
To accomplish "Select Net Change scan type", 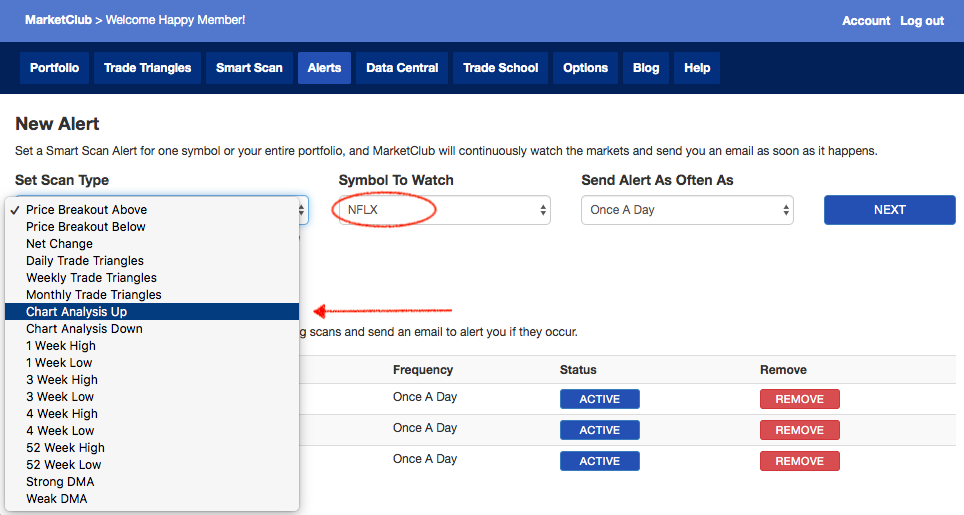I will 152,244.
